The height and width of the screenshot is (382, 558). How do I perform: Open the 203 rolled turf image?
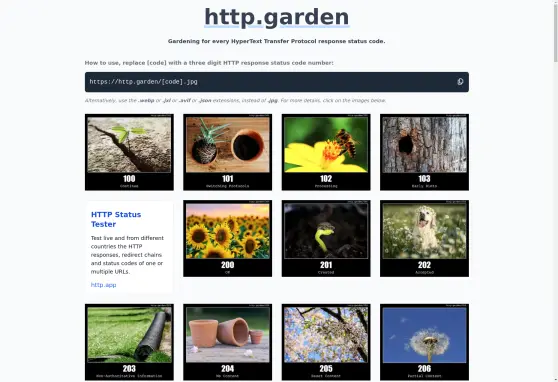click(x=129, y=342)
